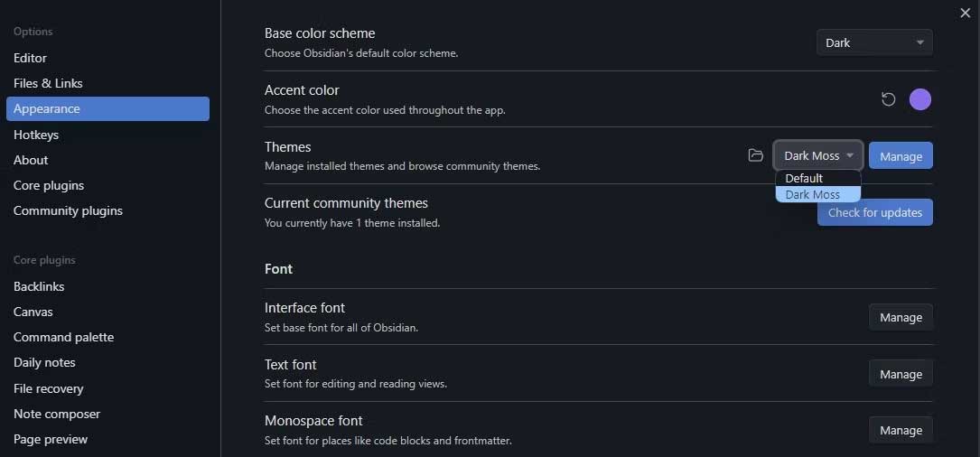Open Base color scheme dropdown
This screenshot has width=980, height=457.
(873, 42)
